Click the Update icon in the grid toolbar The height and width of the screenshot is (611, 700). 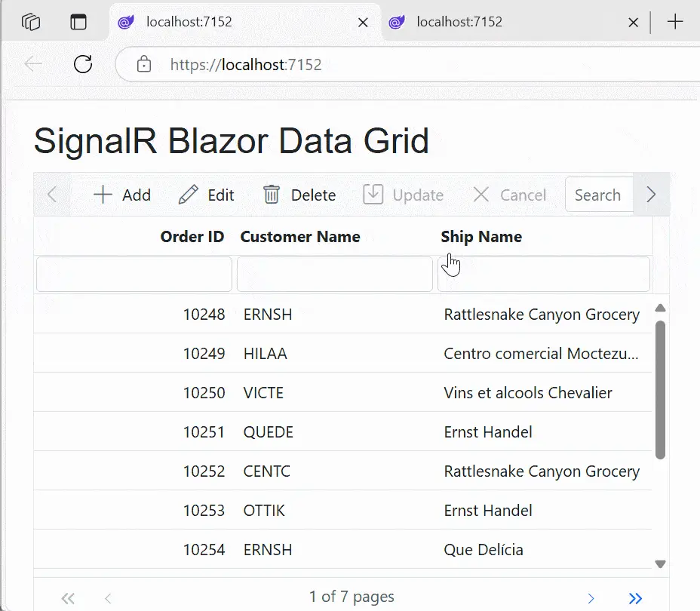click(x=373, y=195)
